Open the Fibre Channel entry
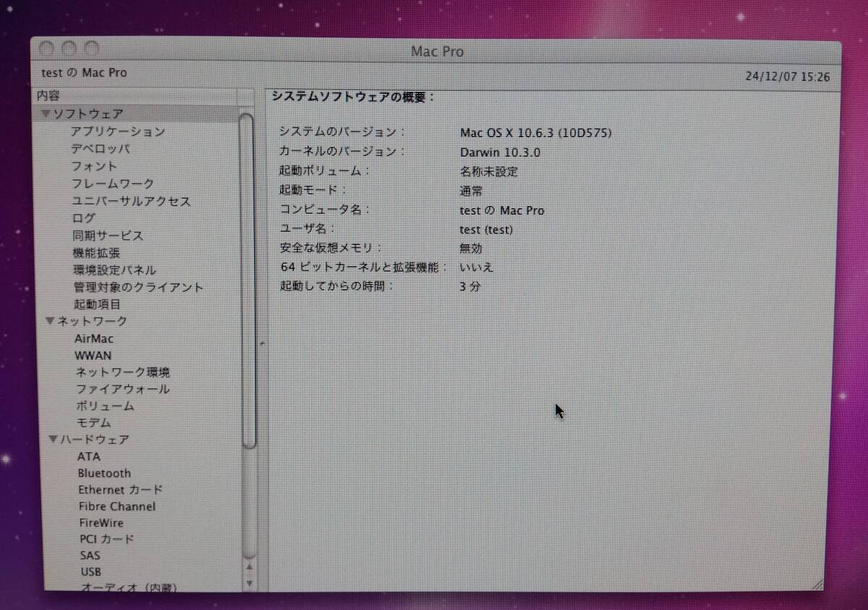The height and width of the screenshot is (610, 868). pos(117,507)
